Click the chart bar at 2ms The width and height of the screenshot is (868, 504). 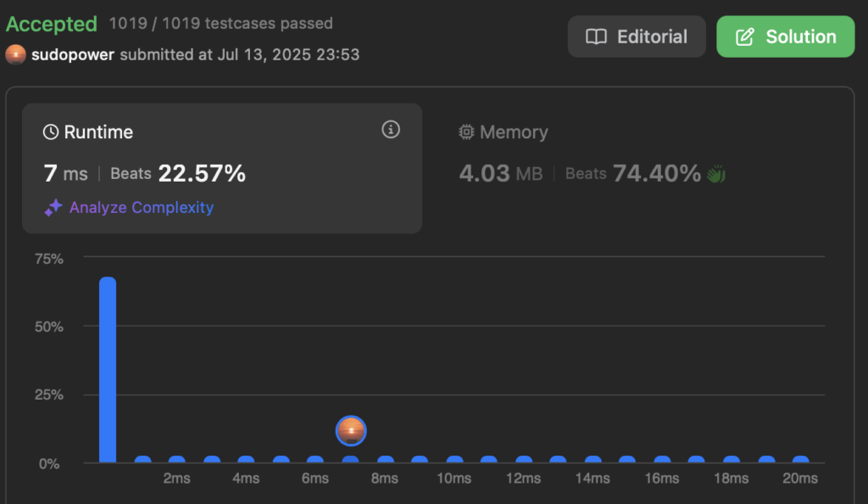point(176,459)
